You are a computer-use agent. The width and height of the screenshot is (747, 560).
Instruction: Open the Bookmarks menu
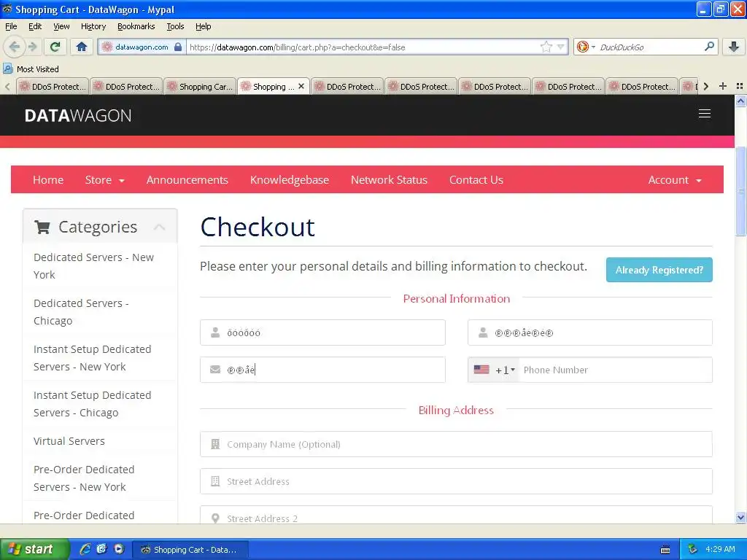coord(136,26)
